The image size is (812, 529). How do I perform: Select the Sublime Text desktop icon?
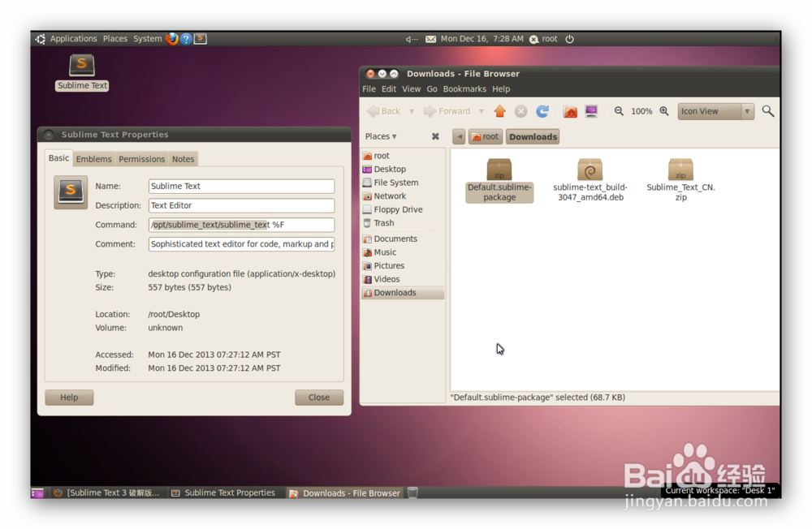tap(82, 72)
